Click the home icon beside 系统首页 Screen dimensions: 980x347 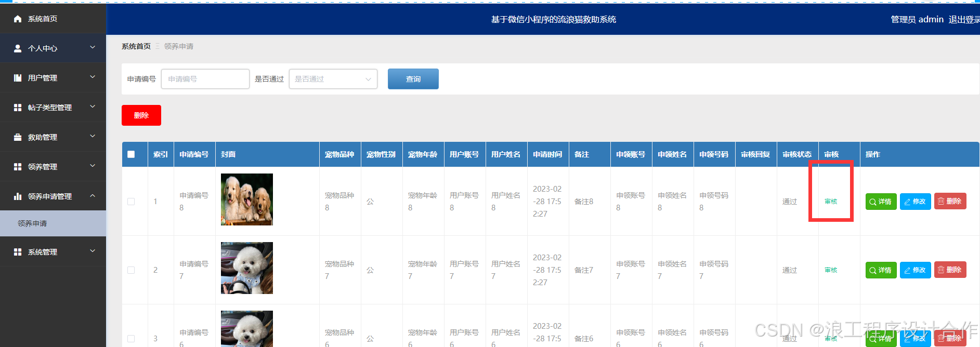coord(18,19)
